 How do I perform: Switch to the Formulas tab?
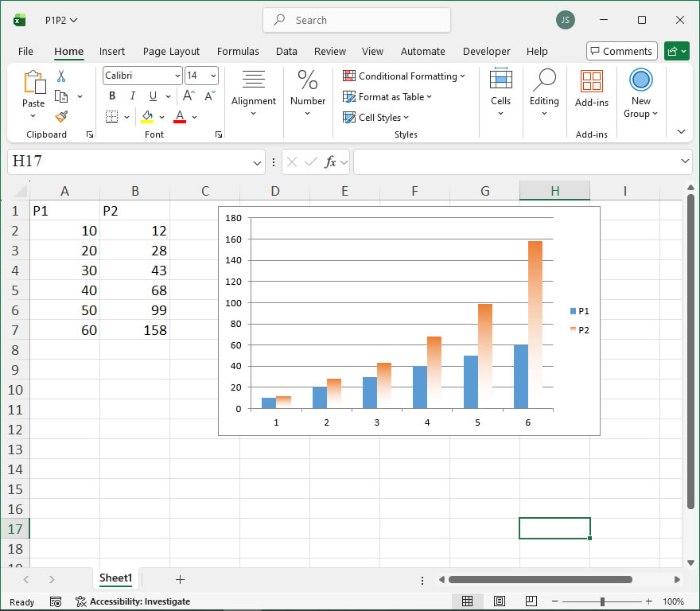238,52
